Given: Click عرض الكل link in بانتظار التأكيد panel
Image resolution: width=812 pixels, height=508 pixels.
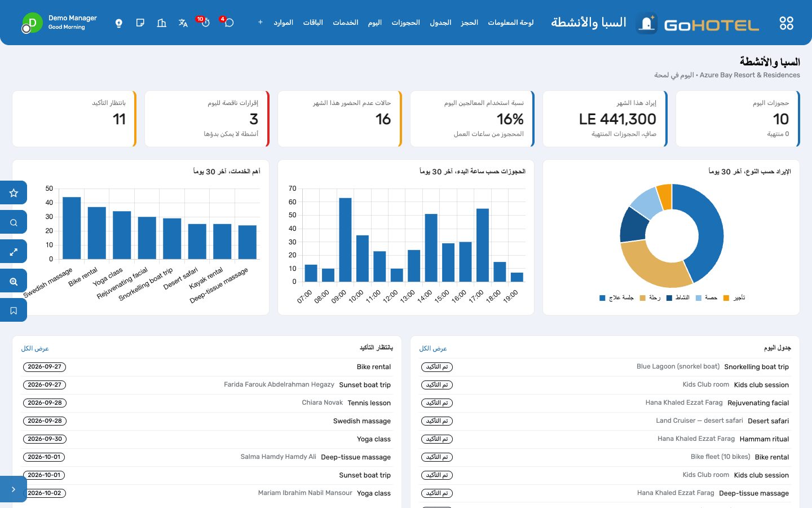Looking at the screenshot, I should click(35, 349).
